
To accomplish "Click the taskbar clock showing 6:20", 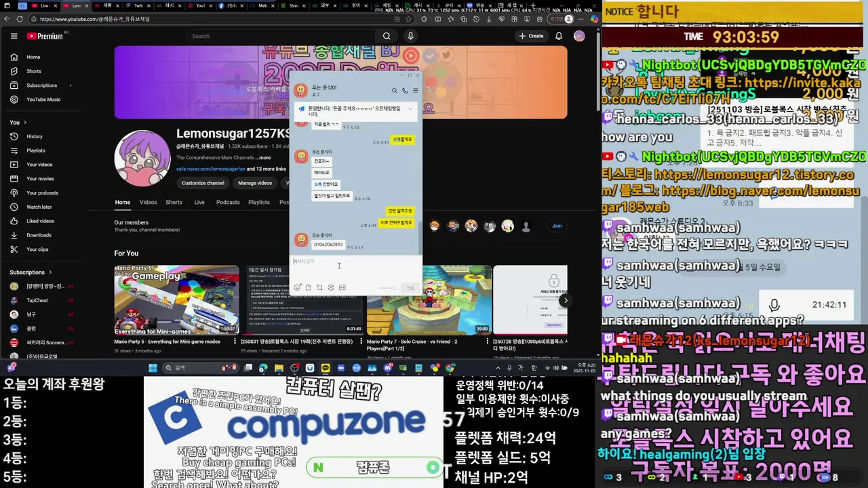I will click(583, 368).
